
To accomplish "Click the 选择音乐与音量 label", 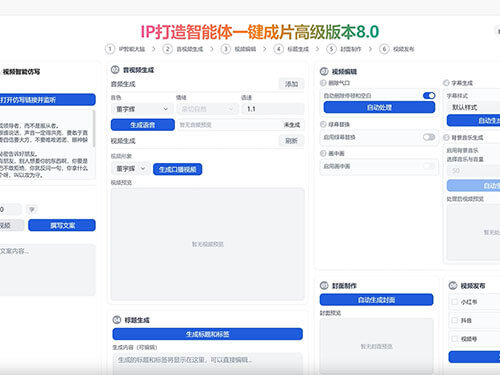I will (465, 159).
